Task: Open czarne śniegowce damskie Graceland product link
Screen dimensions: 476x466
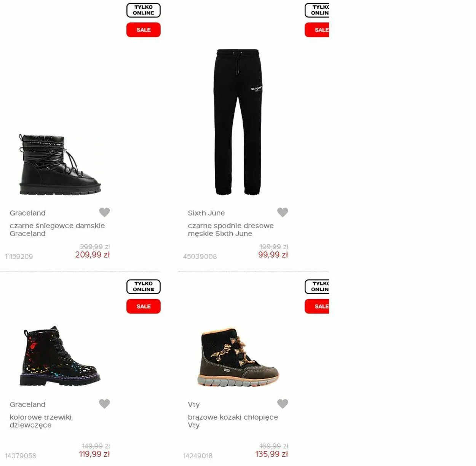Action: click(57, 229)
